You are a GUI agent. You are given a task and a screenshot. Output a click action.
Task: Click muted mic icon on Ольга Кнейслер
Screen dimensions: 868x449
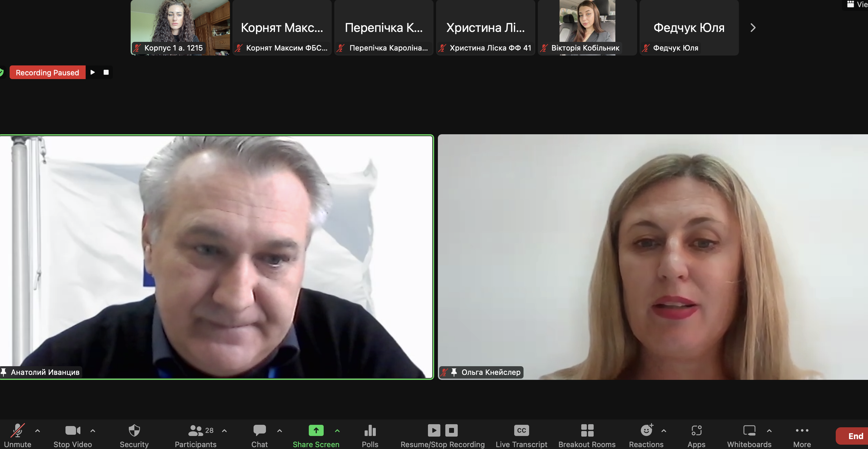point(444,372)
